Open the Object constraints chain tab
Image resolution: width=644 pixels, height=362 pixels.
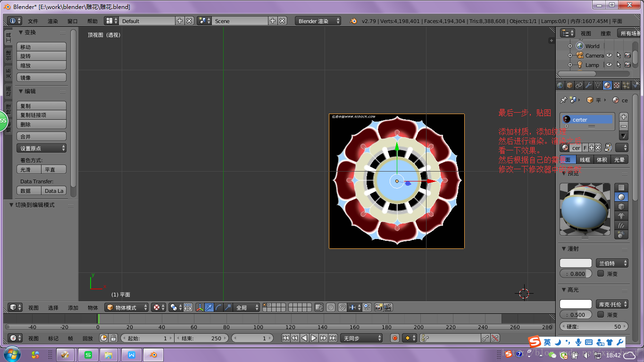click(x=579, y=85)
